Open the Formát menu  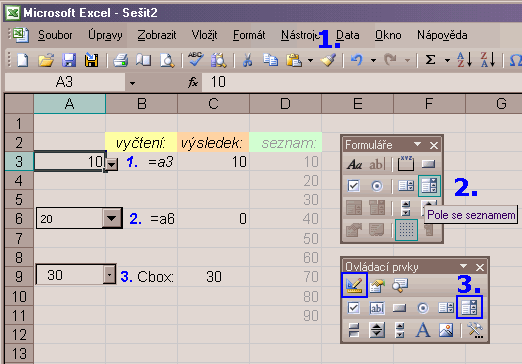click(x=249, y=35)
